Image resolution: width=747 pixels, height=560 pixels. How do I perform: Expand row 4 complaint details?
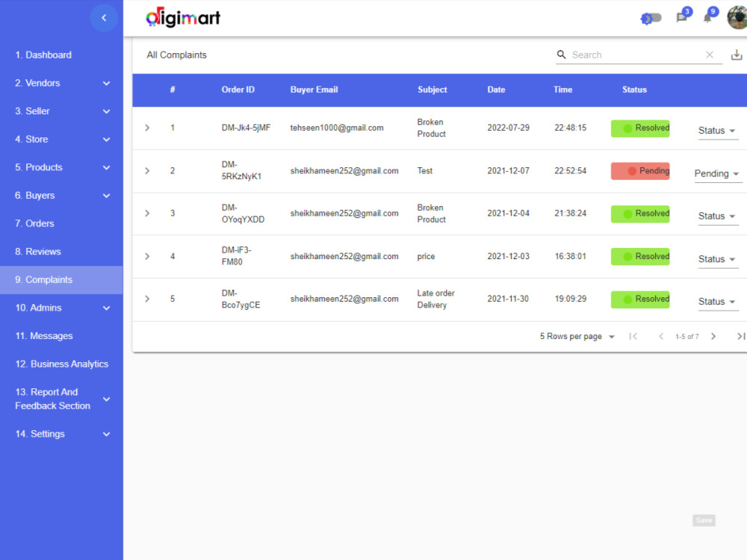[x=147, y=256]
